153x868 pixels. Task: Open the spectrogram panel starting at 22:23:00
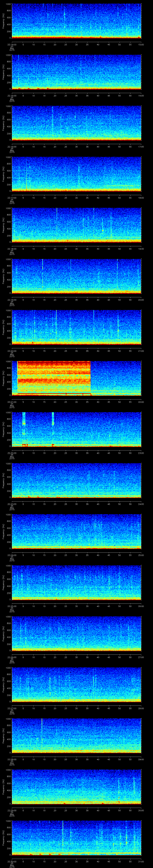click(76, 480)
